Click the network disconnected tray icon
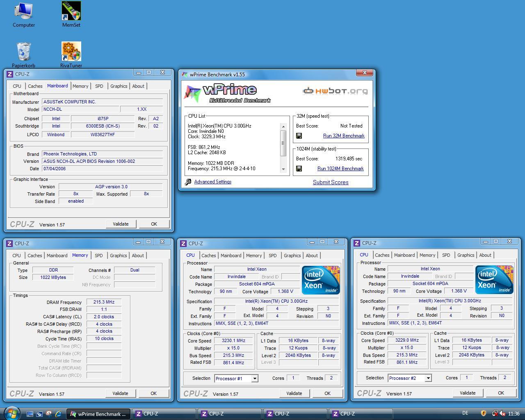The width and height of the screenshot is (525, 420). (x=495, y=413)
